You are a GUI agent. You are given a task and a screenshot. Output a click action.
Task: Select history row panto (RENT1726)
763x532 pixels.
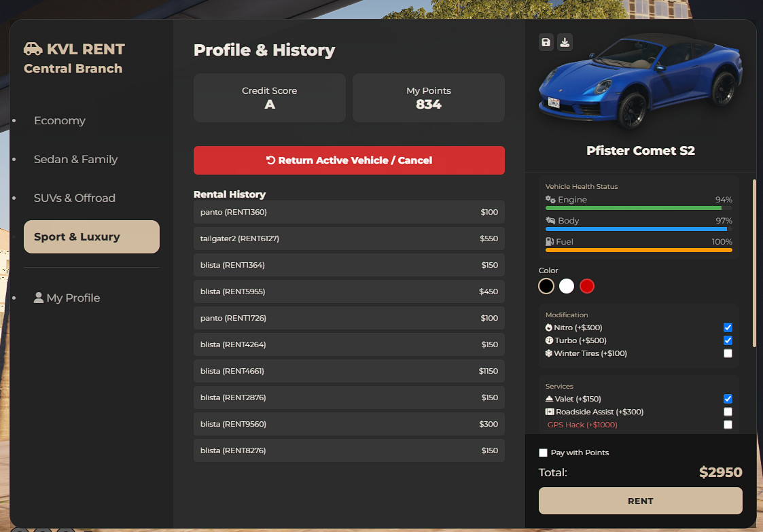[349, 318]
